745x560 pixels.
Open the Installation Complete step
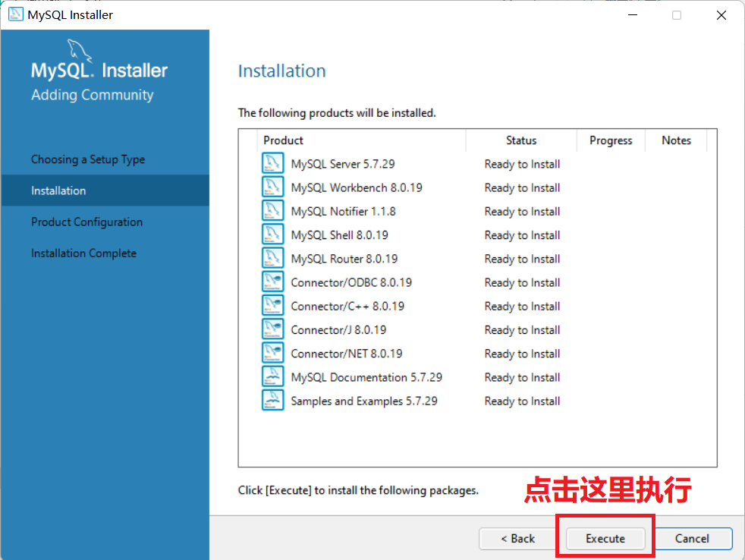point(83,253)
